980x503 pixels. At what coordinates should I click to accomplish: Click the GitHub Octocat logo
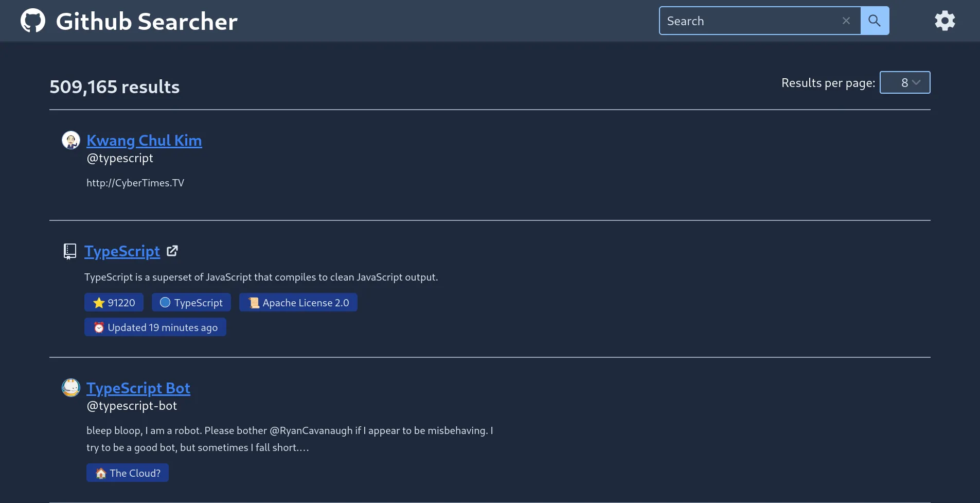pyautogui.click(x=33, y=21)
